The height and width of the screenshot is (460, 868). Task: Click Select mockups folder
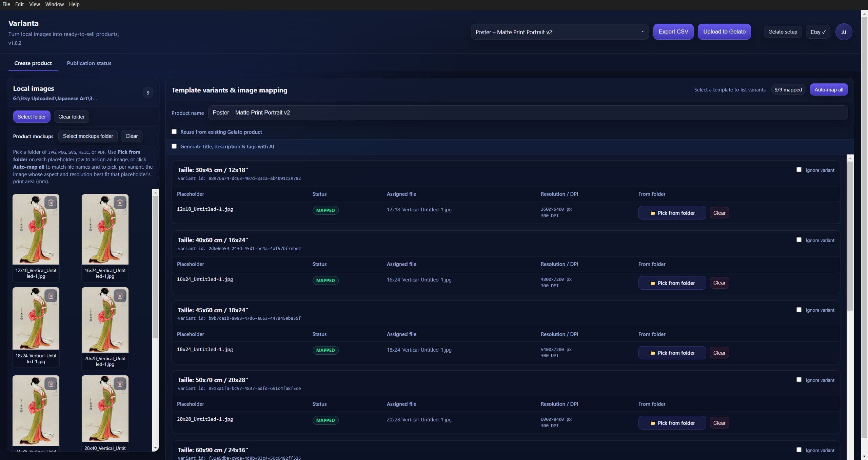[88, 136]
